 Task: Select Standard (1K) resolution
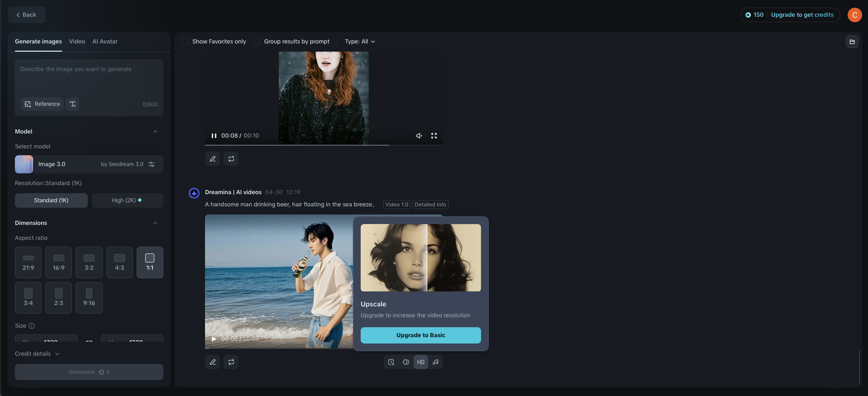(51, 200)
